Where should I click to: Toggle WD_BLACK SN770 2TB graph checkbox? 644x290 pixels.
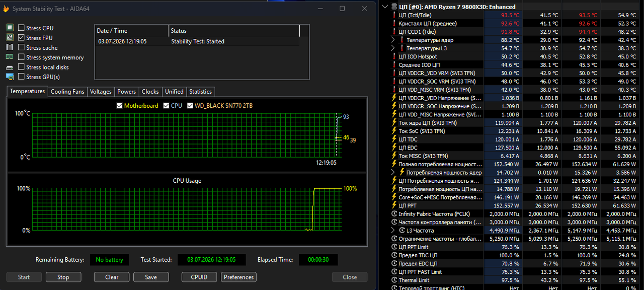coord(190,106)
